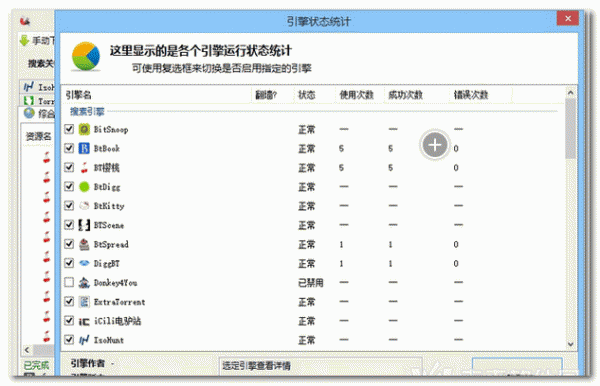Click the BtSpread engine icon
This screenshot has width=600, height=386.
[84, 244]
